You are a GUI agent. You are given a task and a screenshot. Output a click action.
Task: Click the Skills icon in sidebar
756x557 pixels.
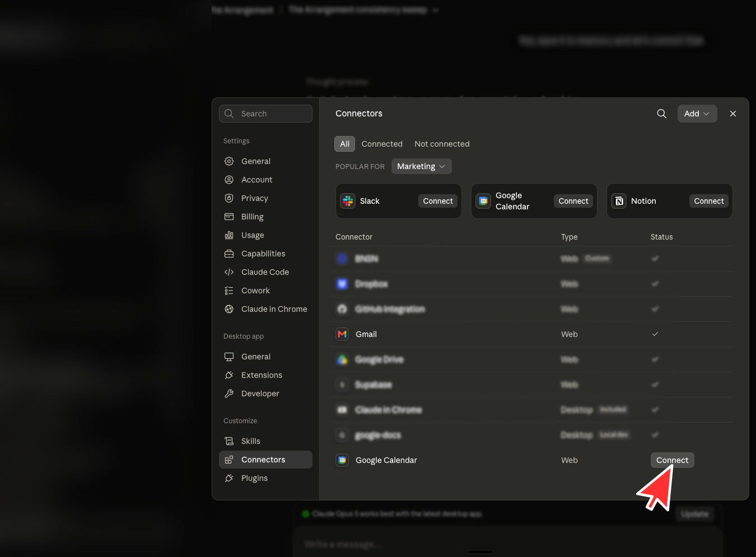pyautogui.click(x=229, y=441)
